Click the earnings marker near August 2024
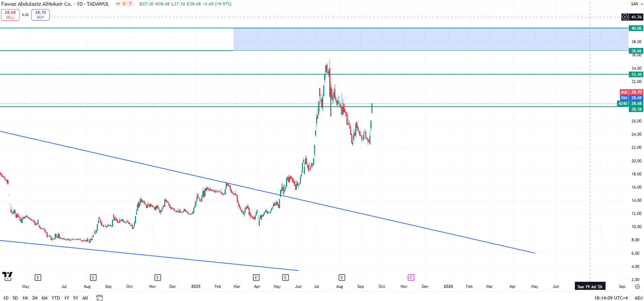Screen dimensions: 644x301 point(93,278)
